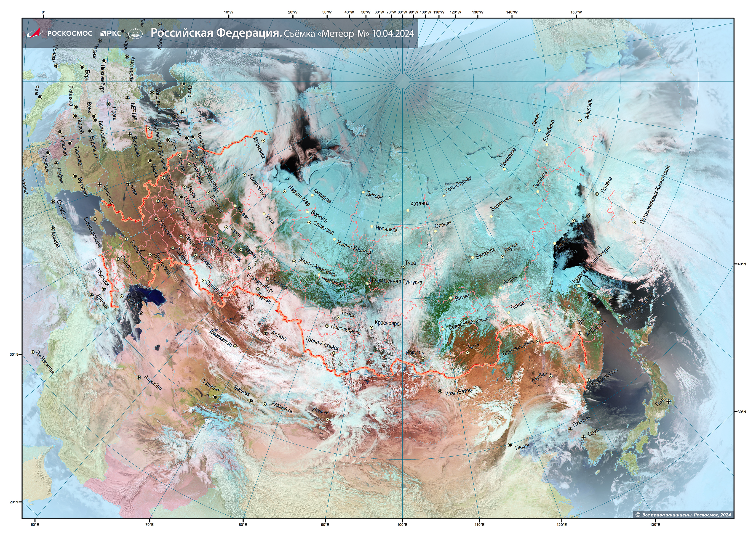
Task: Click the 30°N latitude label on left edge
Action: 14,354
